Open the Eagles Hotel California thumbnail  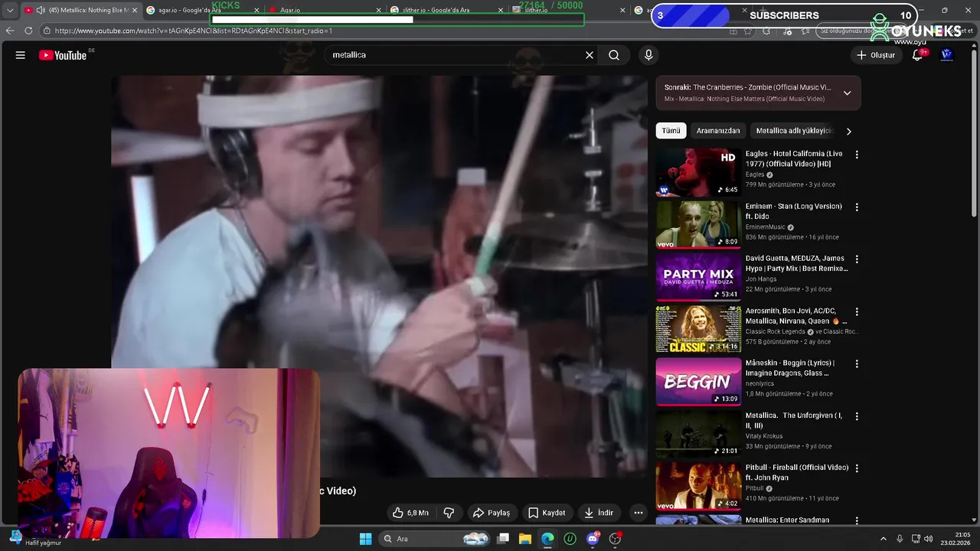point(698,172)
